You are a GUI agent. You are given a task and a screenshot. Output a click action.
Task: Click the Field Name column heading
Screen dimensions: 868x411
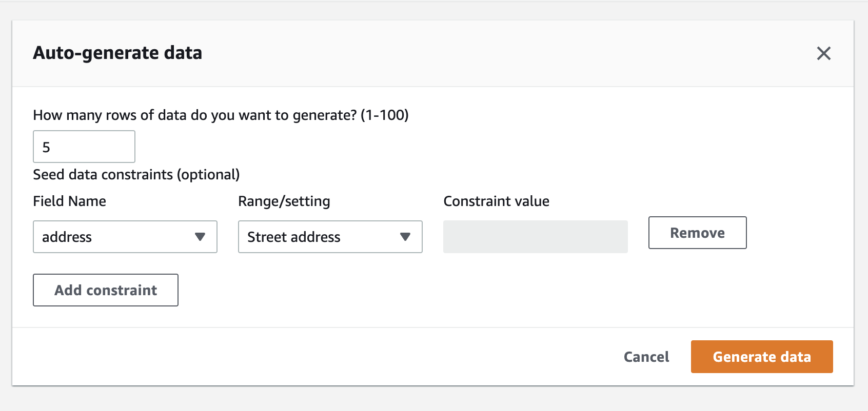click(x=69, y=201)
